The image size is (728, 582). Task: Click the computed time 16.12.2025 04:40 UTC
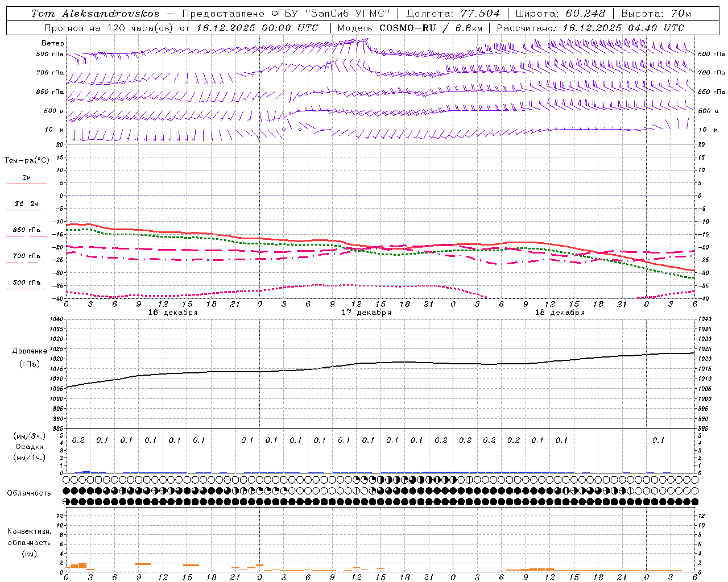click(x=623, y=28)
